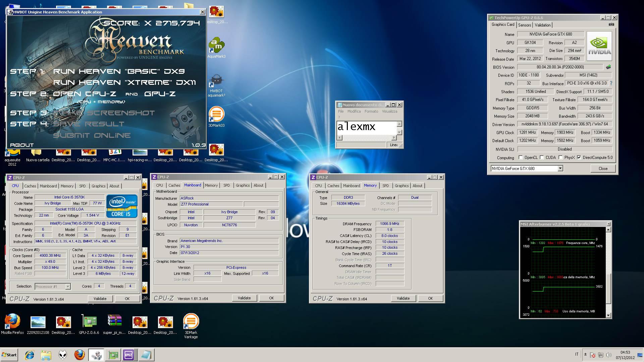Click ABOUT in the Heaven Benchmark app
644x362 pixels.
click(22, 145)
